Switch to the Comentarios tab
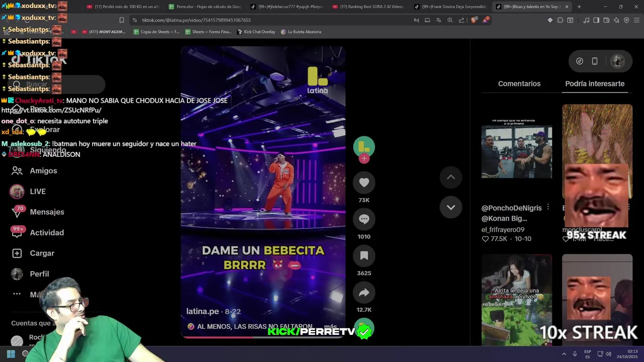Viewport: 644px width, 362px height. pos(519,83)
